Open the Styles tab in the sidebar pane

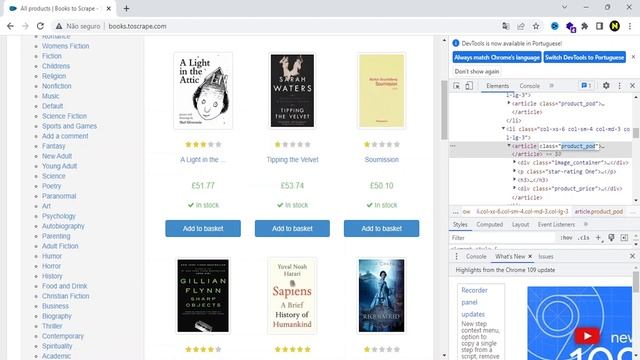(460, 224)
